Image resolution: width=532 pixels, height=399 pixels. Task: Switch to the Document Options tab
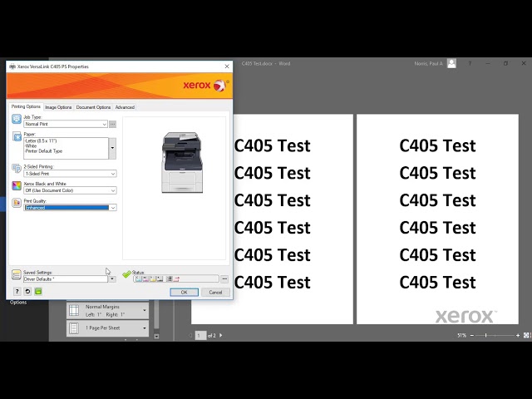coord(93,107)
